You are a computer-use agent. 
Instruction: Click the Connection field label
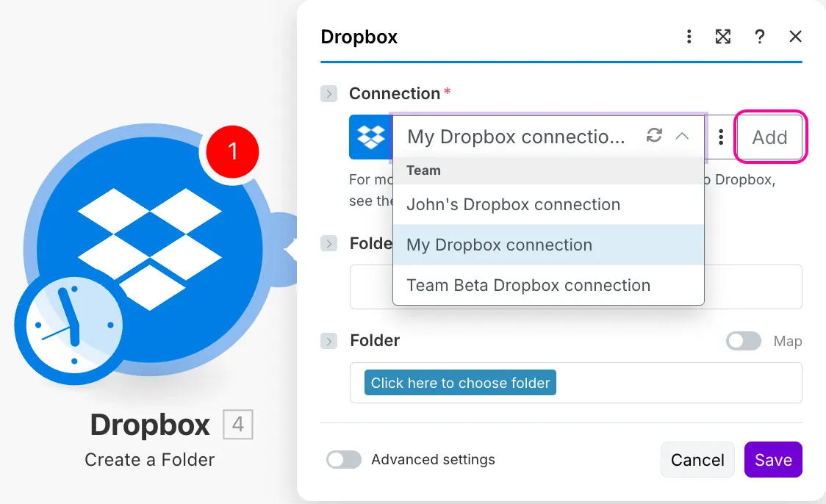click(x=395, y=94)
